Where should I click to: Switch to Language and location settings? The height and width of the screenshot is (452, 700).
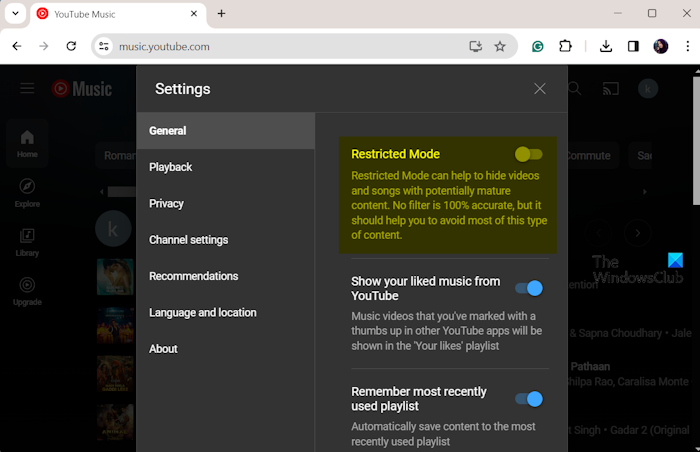tap(203, 312)
